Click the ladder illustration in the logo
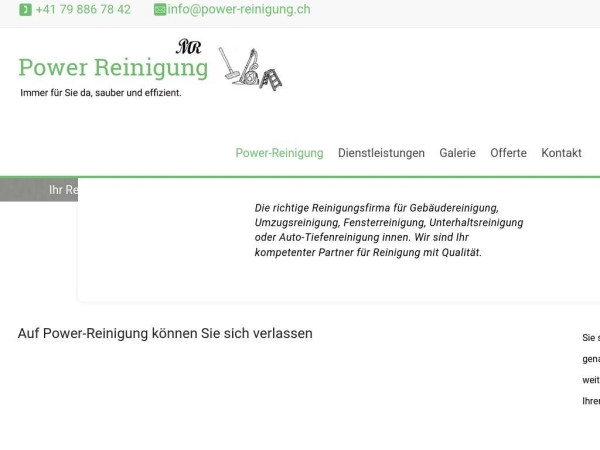Image resolution: width=600 pixels, height=450 pixels. (x=270, y=78)
